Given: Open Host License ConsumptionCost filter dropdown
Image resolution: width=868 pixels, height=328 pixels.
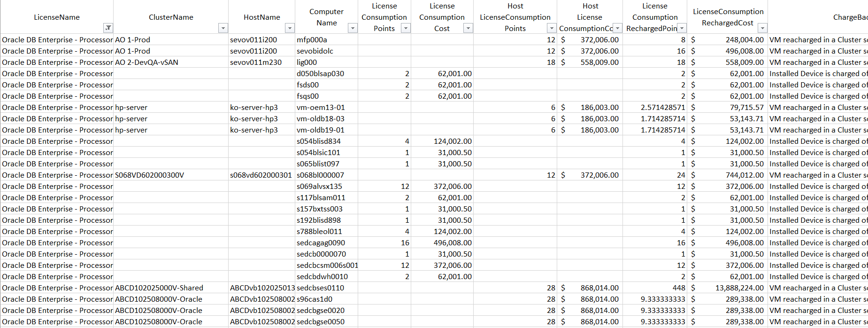Looking at the screenshot, I should 617,28.
